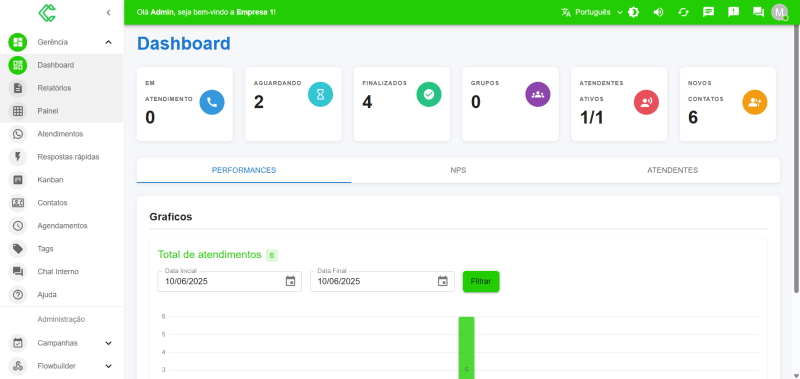The image size is (800, 379).
Task: Click the hourglass icon on Aguardando card
Action: [x=320, y=94]
